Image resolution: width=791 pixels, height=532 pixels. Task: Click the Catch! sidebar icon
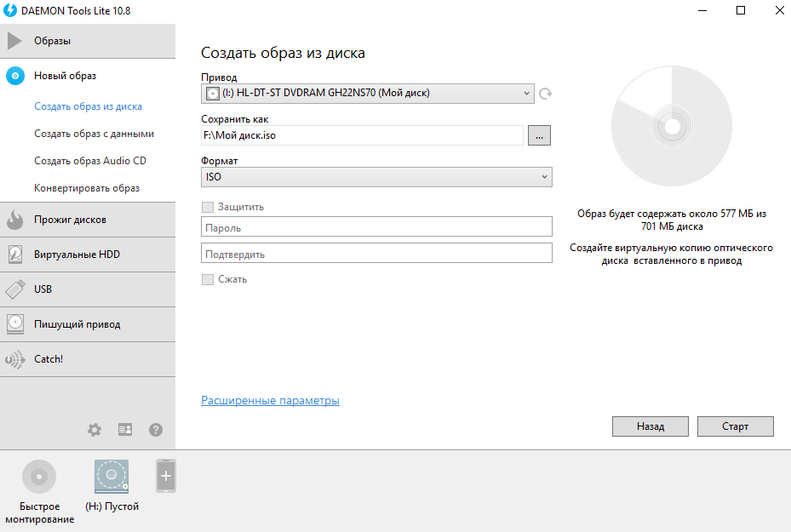coord(15,359)
